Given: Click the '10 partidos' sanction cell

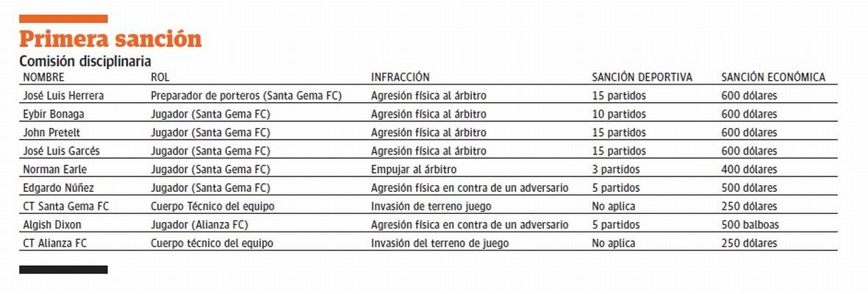Looking at the screenshot, I should (619, 114).
